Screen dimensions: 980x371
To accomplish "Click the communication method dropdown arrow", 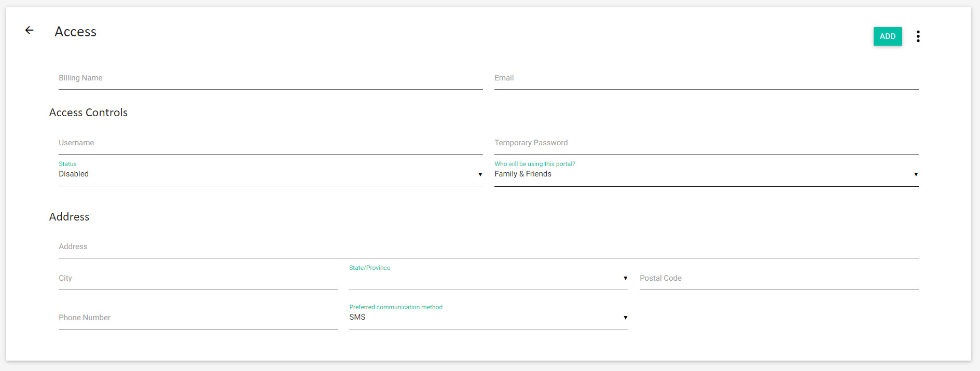I will (x=625, y=318).
